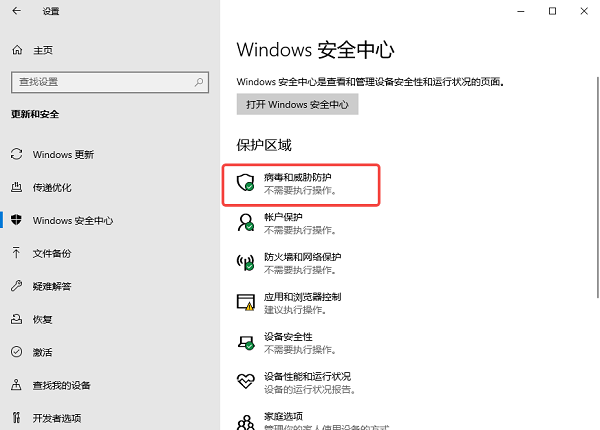Image resolution: width=600 pixels, height=430 pixels.
Task: Focus the 查找设置 search box
Action: pos(110,82)
